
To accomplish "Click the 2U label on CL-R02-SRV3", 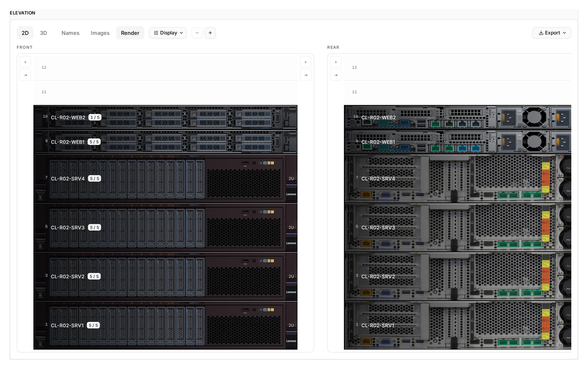I will 291,228.
